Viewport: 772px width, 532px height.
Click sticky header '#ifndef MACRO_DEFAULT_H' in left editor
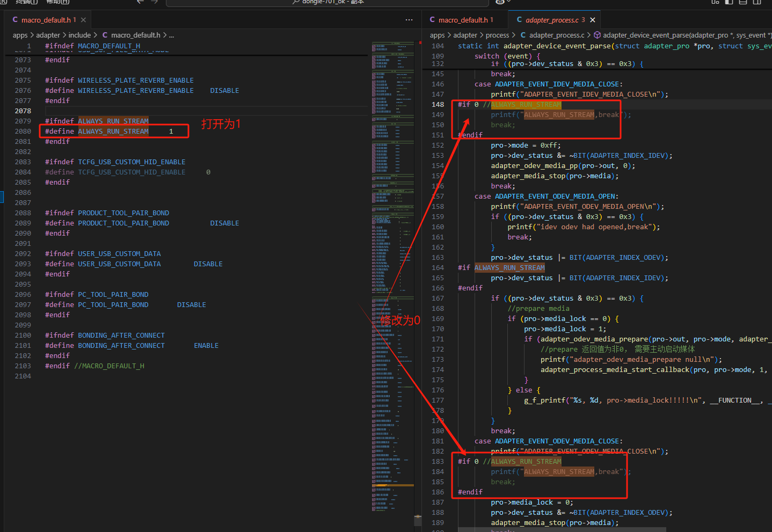click(x=92, y=46)
